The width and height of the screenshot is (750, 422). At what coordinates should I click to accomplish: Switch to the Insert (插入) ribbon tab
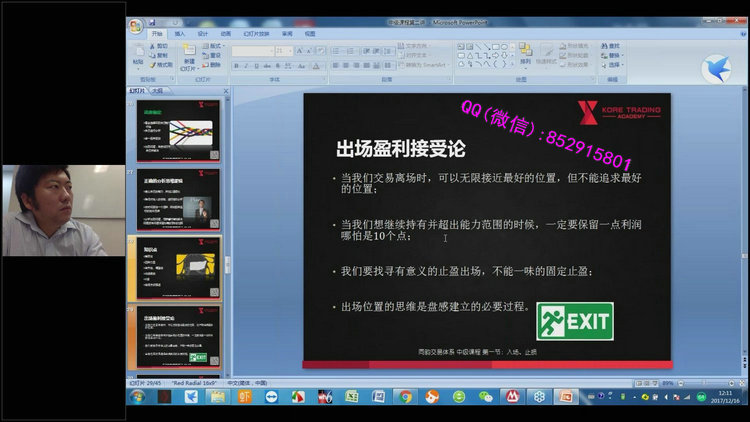pos(180,33)
